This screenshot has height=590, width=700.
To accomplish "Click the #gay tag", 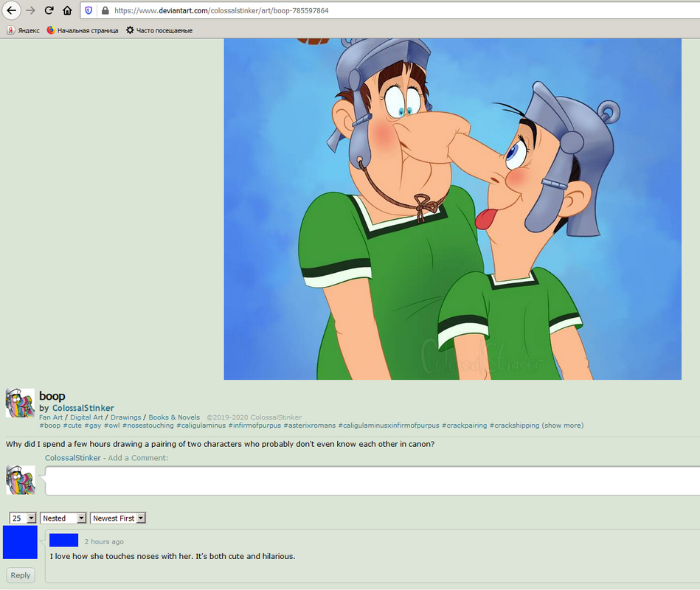I will [93, 426].
